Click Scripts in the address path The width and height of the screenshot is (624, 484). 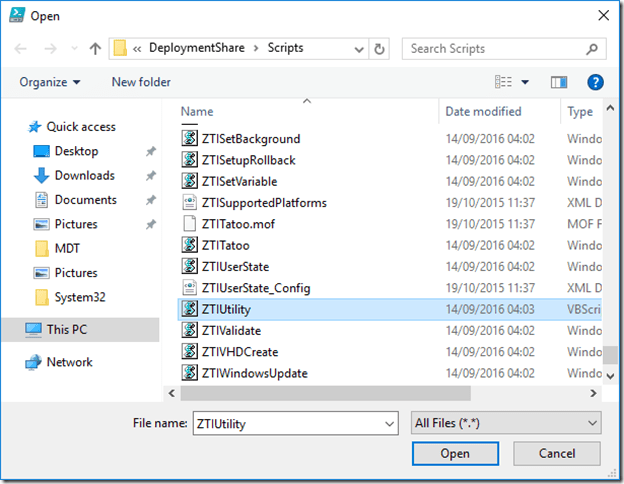[285, 48]
